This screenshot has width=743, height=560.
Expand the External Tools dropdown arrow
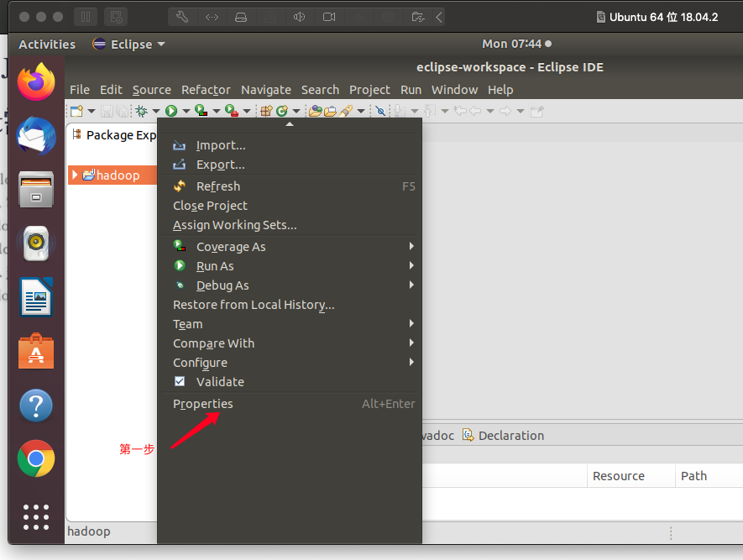[x=247, y=112]
